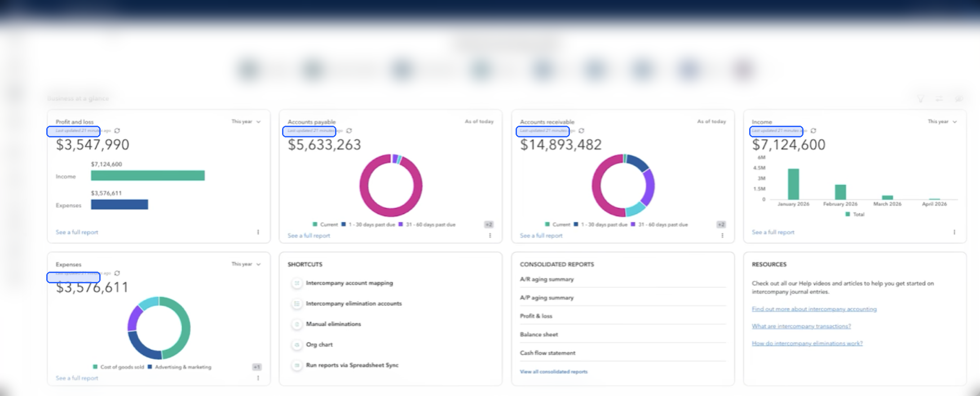Image resolution: width=980 pixels, height=396 pixels.
Task: Open What are intercompany transactions link
Action: click(801, 326)
